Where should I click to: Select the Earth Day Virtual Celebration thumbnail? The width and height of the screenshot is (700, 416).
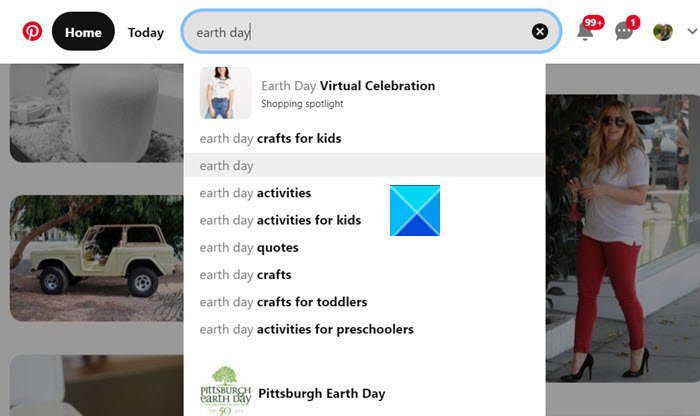tap(226, 92)
